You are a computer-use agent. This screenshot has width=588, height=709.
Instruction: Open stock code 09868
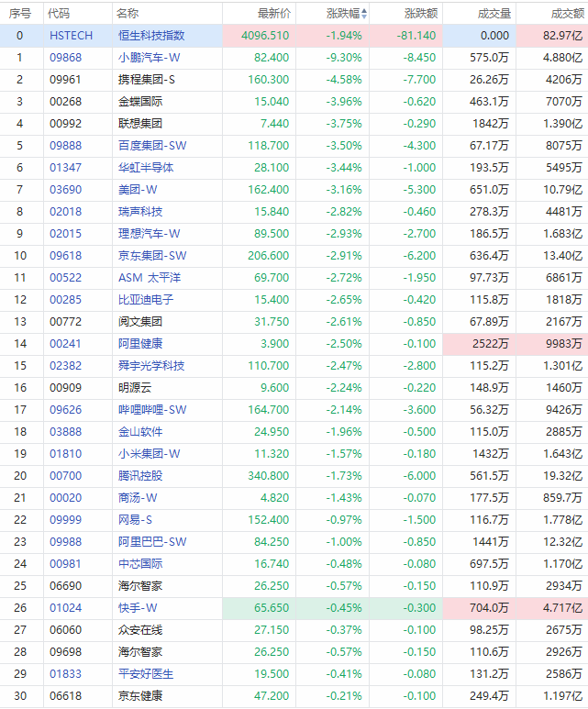65,58
